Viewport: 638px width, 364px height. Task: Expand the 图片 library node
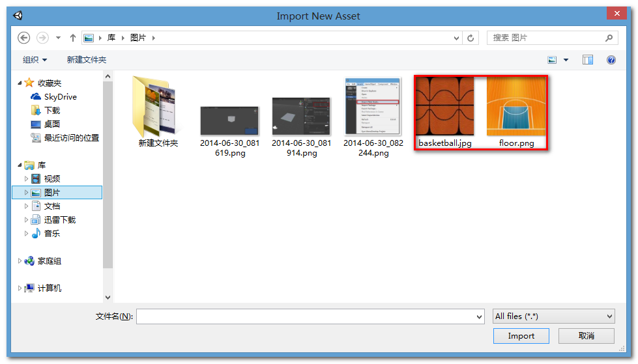27,192
